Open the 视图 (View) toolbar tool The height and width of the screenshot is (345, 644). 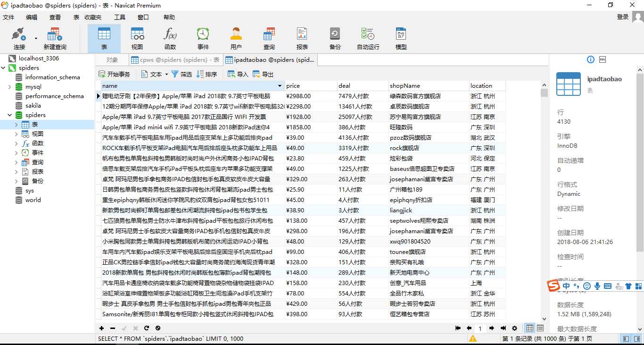[137, 39]
